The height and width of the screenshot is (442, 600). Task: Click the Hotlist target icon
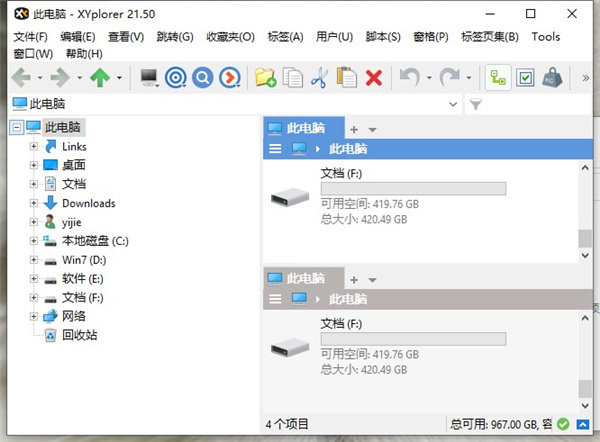pos(176,78)
